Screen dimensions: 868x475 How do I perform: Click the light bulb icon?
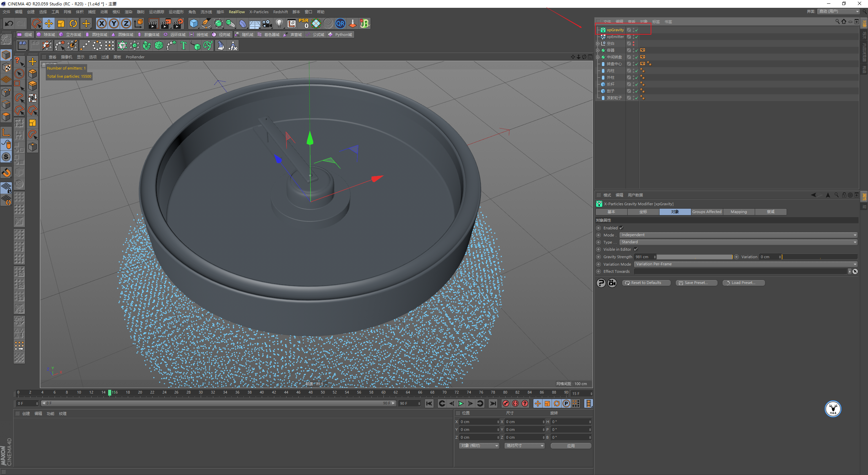point(279,23)
